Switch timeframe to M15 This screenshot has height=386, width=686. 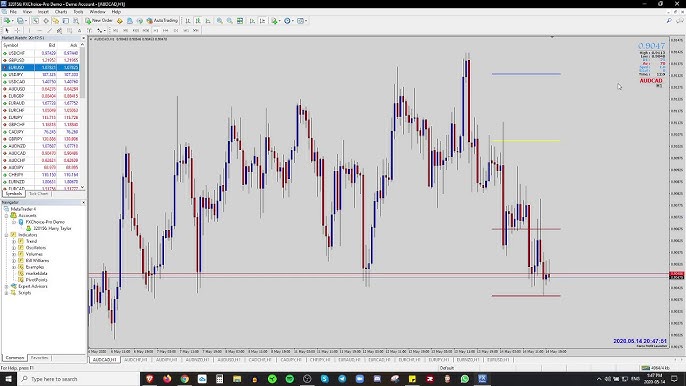136,30
